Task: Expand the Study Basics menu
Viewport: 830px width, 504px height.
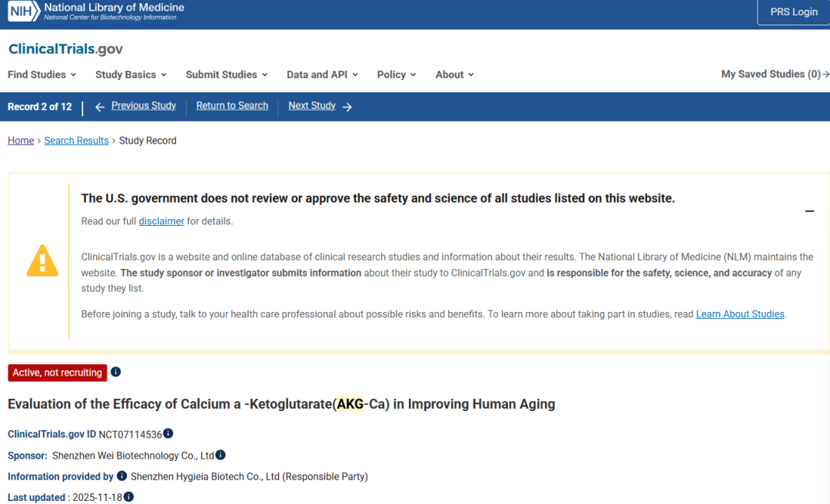Action: point(131,75)
